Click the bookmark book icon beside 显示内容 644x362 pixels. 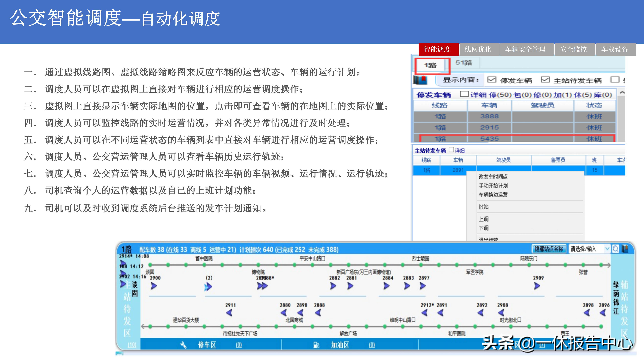[420, 80]
